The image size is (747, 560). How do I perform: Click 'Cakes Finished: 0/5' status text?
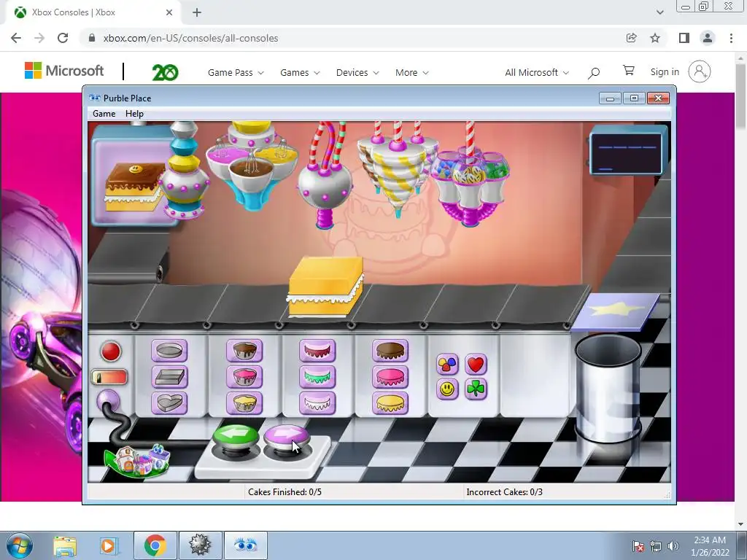click(285, 492)
